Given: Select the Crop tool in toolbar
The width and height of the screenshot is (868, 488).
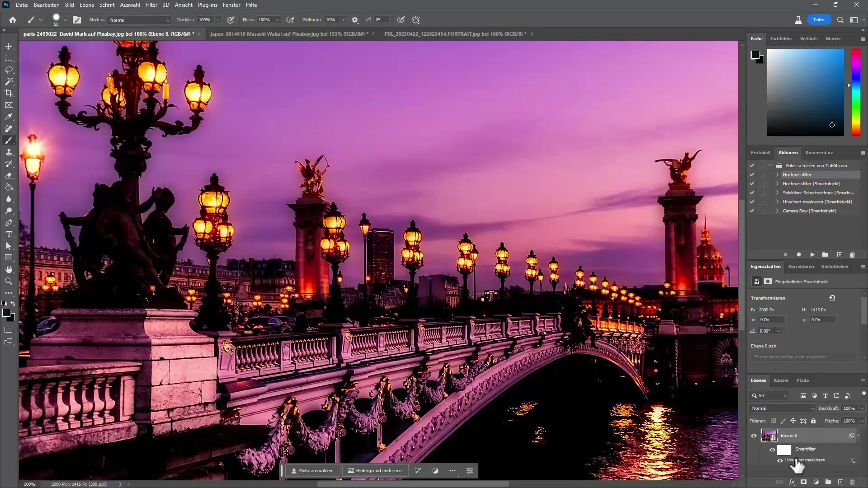Looking at the screenshot, I should click(x=9, y=93).
